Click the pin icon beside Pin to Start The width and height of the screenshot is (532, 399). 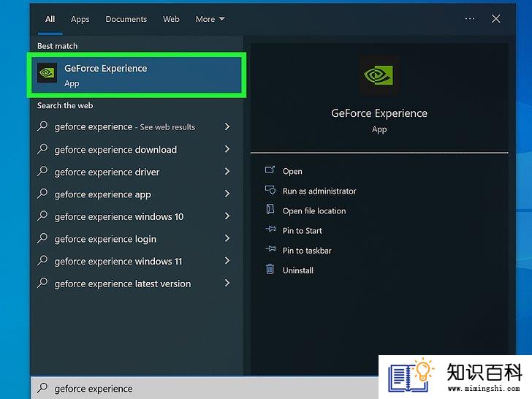tap(270, 229)
